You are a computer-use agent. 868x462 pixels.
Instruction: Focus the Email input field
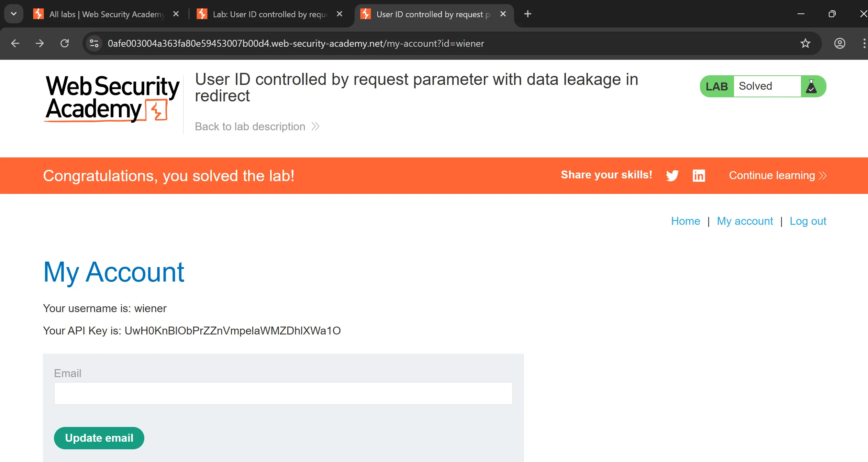(x=283, y=393)
